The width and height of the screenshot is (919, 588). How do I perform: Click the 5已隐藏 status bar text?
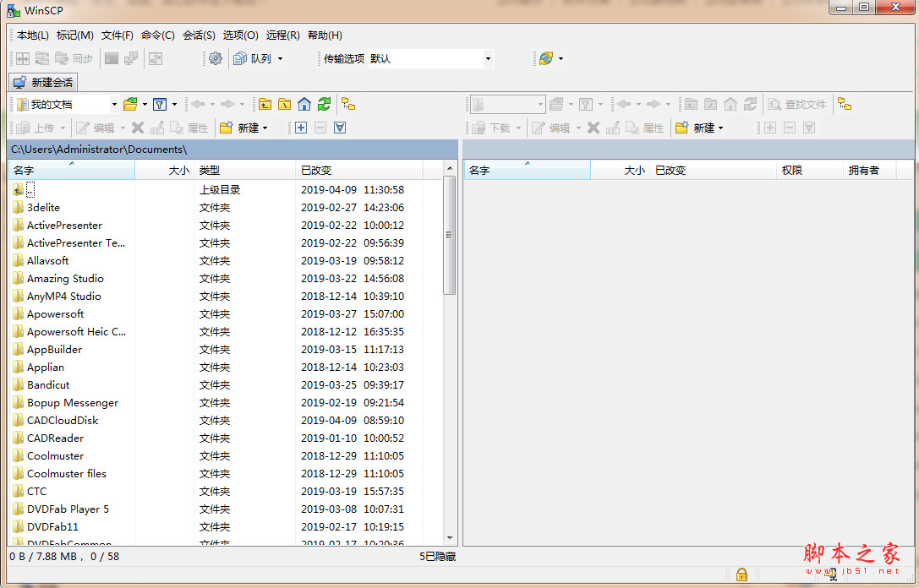[x=437, y=557]
